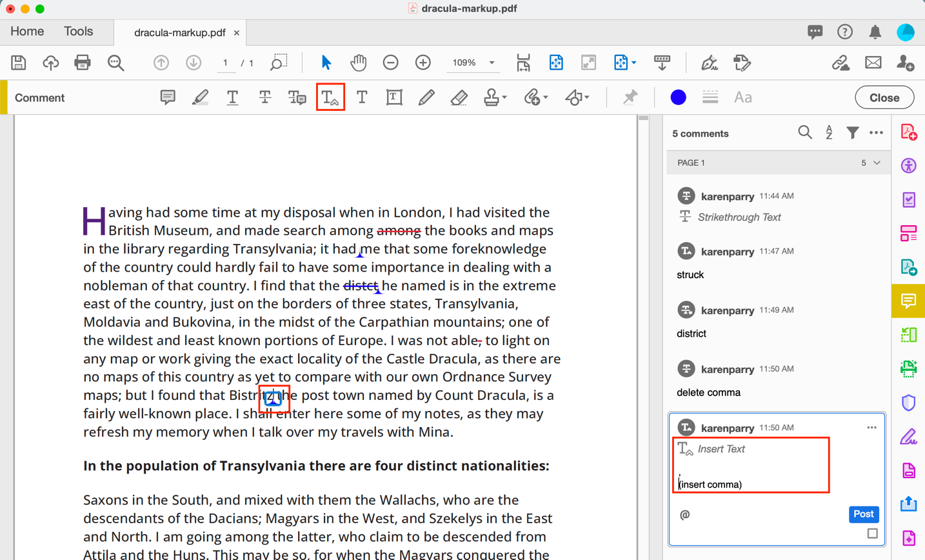Switch to the Home tab
Screen dimensions: 925x560
coord(27,32)
